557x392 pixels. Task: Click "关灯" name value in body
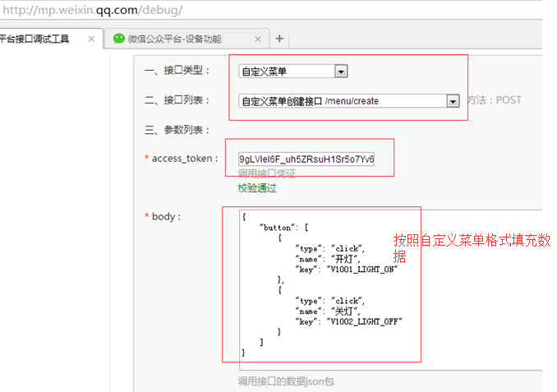coord(346,311)
